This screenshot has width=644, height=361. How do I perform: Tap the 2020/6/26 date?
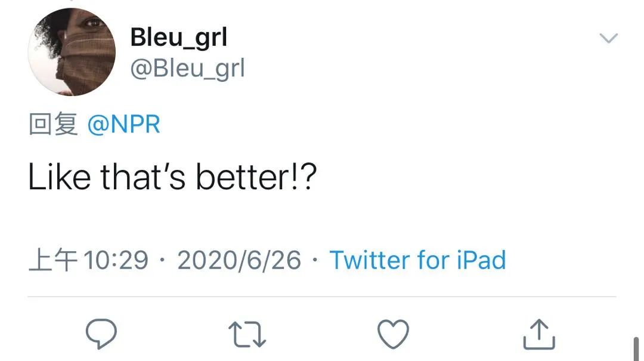click(239, 260)
